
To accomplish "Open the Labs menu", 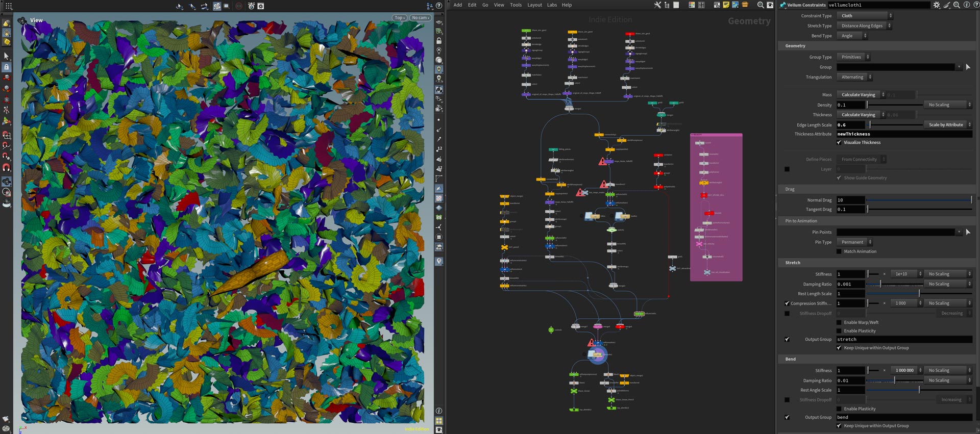I will [552, 5].
